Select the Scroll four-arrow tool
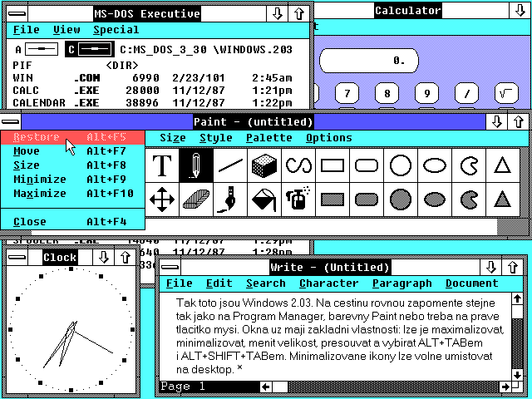 pyautogui.click(x=162, y=199)
